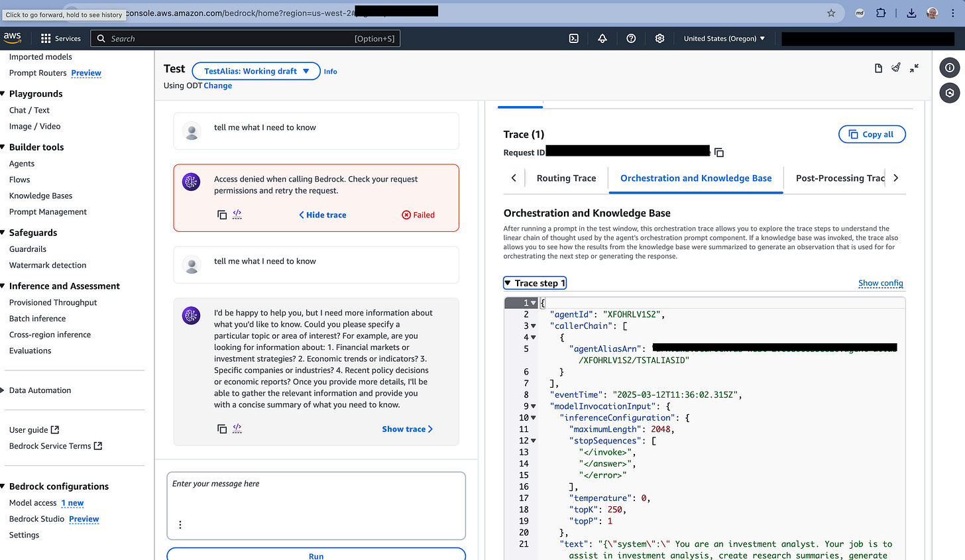965x560 pixels.
Task: Copy the failed access denied message
Action: click(x=222, y=215)
